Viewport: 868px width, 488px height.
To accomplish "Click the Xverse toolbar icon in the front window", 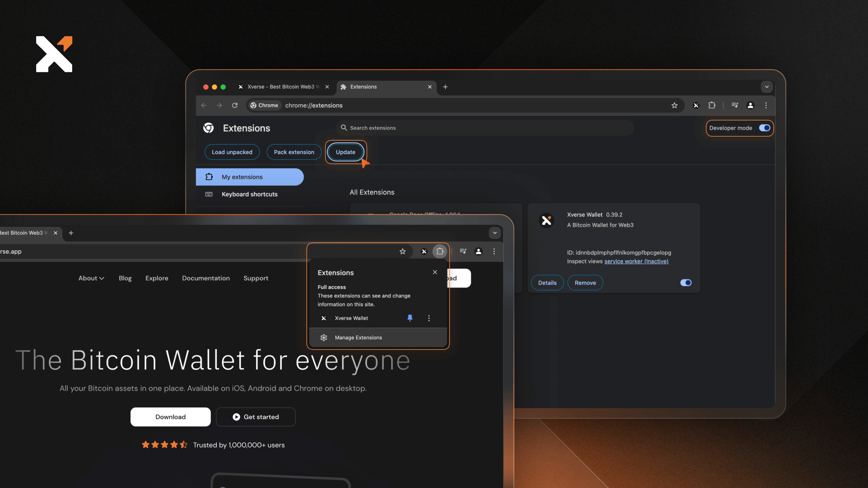I will point(424,251).
